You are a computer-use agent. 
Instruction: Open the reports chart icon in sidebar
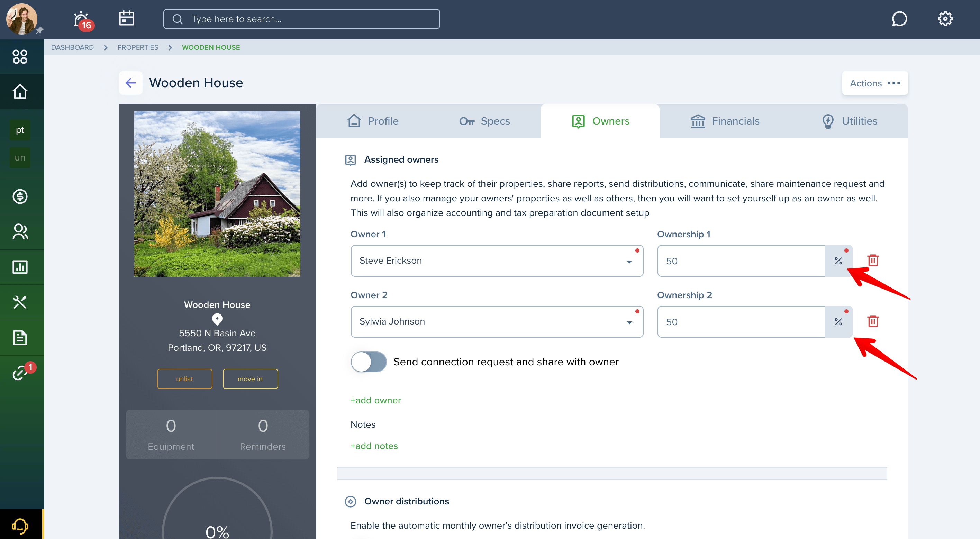tap(20, 267)
